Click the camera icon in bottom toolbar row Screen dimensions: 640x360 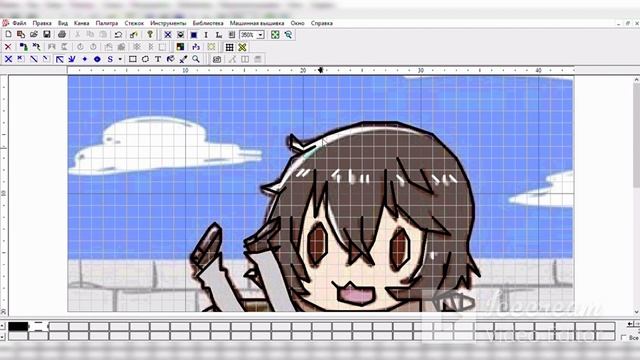point(217,59)
